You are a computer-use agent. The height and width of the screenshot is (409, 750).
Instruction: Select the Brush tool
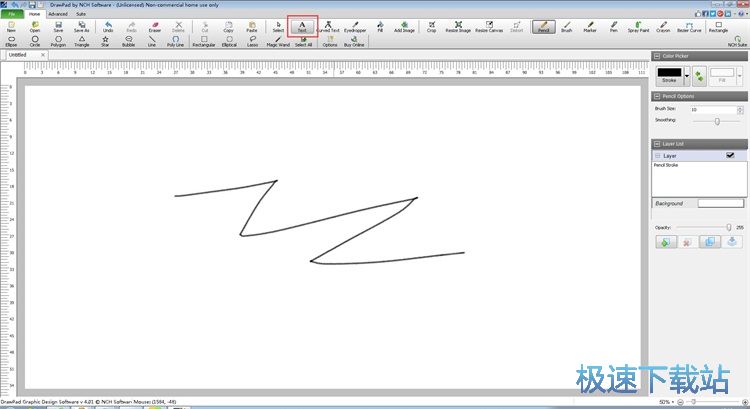click(567, 26)
